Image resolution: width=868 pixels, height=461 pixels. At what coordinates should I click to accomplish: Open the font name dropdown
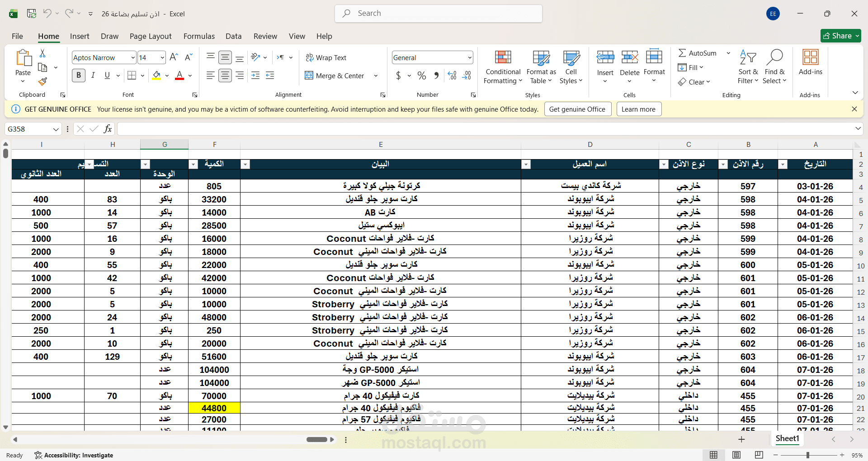tap(132, 57)
